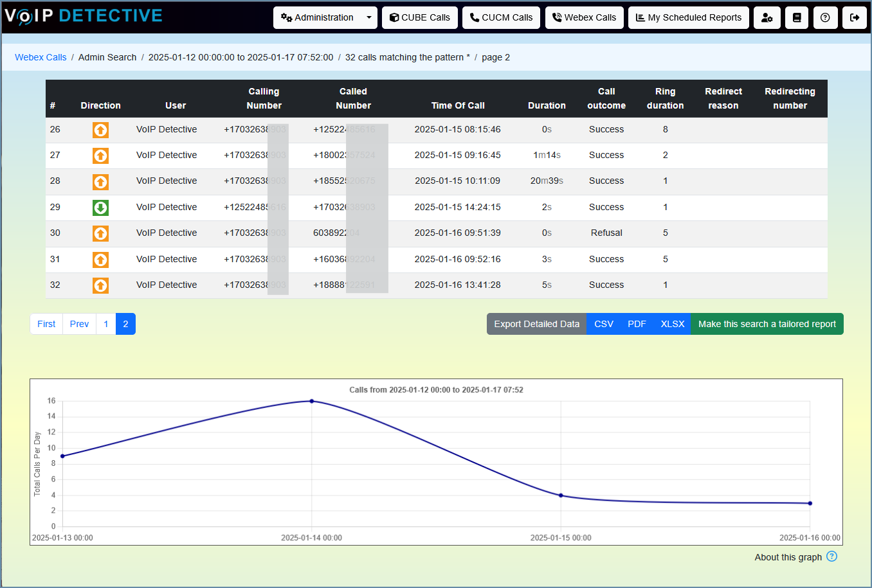Viewport: 872px width, 588px height.
Task: Click outbound direction icon in row 27
Action: coord(100,156)
